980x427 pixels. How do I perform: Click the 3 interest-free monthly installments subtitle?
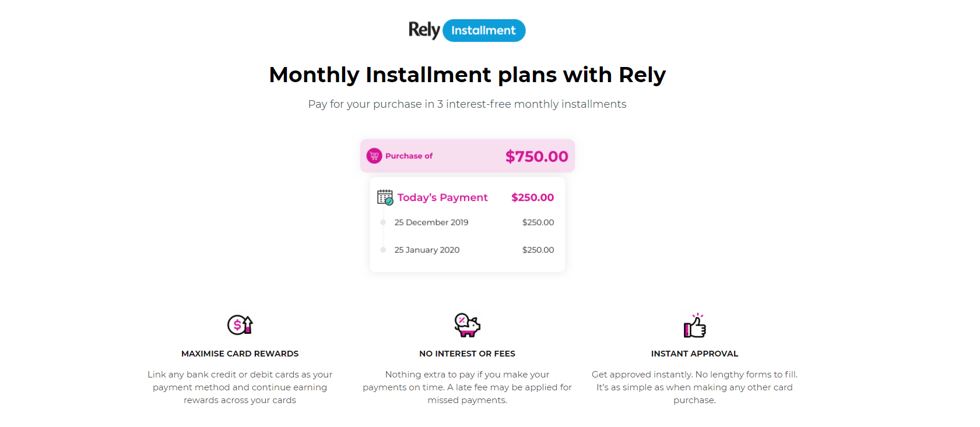coord(531,104)
